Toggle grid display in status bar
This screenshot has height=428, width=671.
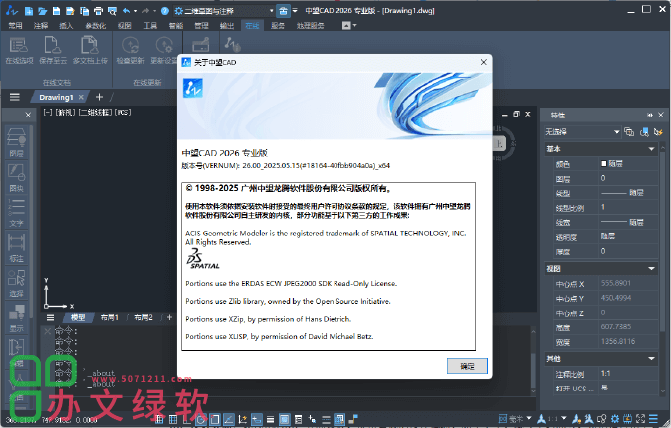coord(173,419)
